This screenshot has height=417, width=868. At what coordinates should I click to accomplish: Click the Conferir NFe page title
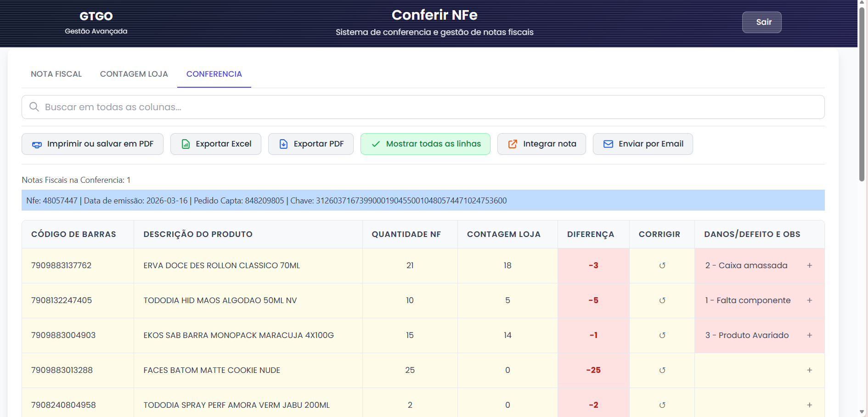pos(434,15)
